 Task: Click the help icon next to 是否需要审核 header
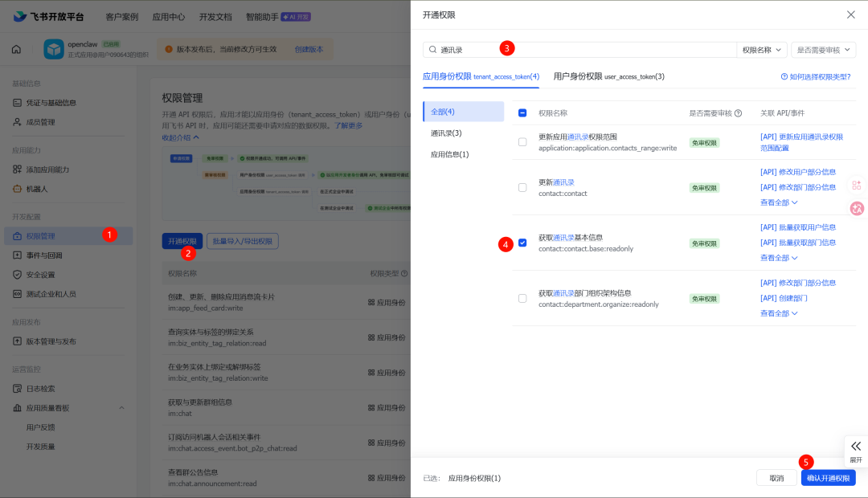coord(738,113)
